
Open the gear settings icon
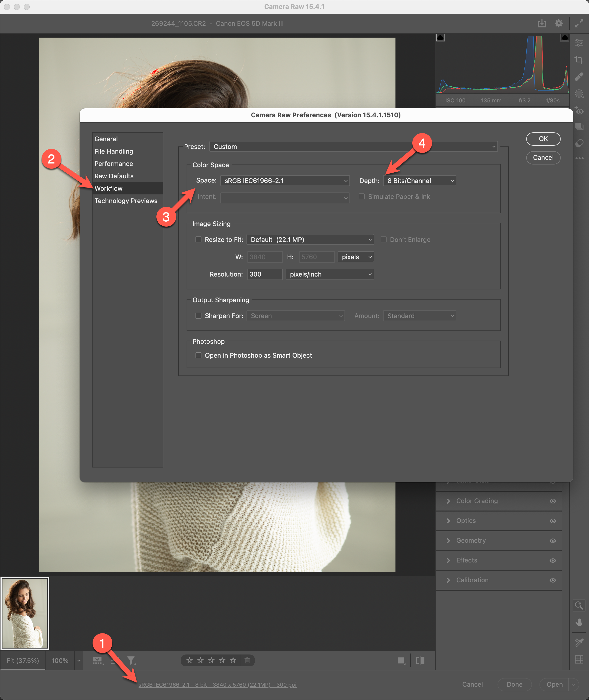click(x=559, y=23)
